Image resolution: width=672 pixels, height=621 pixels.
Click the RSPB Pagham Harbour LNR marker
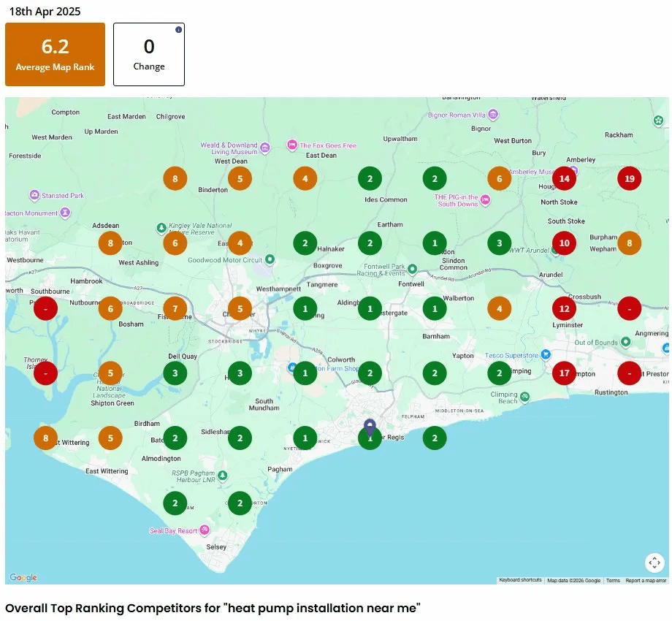pyautogui.click(x=224, y=475)
